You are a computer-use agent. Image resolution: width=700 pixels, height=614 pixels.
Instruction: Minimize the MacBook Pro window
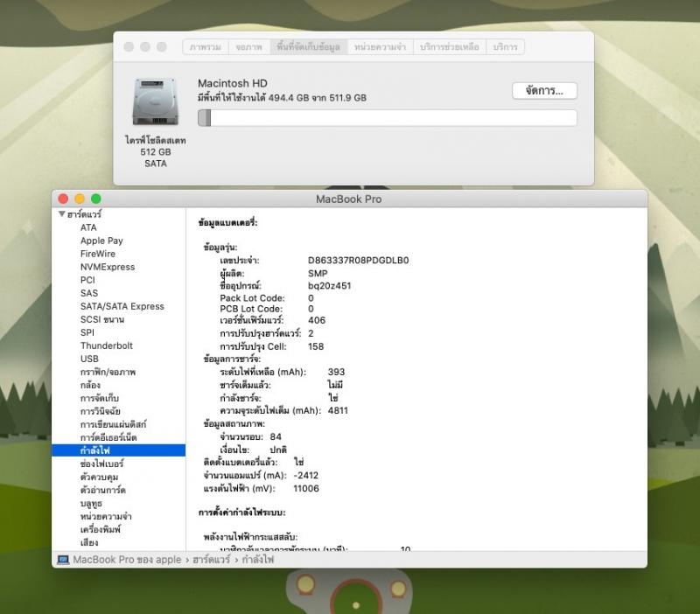(80, 199)
